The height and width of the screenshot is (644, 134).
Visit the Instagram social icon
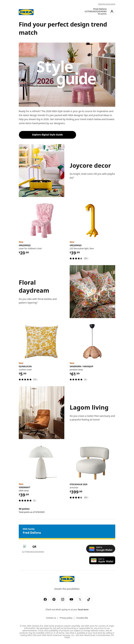(63, 599)
